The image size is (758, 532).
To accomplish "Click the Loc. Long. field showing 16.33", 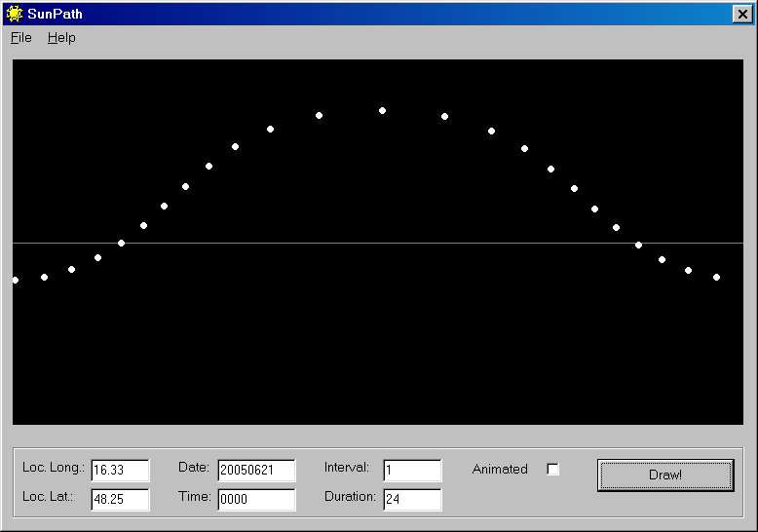I will tap(121, 470).
